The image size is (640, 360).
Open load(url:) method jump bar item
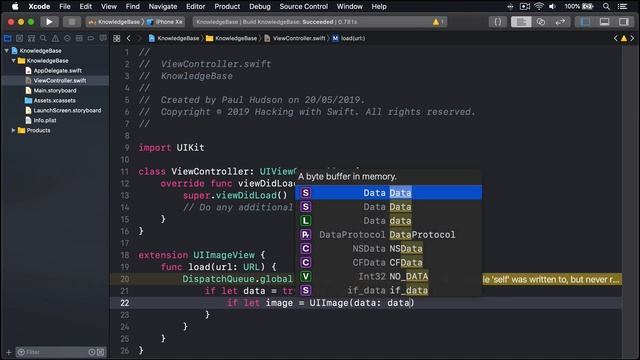tap(349, 38)
